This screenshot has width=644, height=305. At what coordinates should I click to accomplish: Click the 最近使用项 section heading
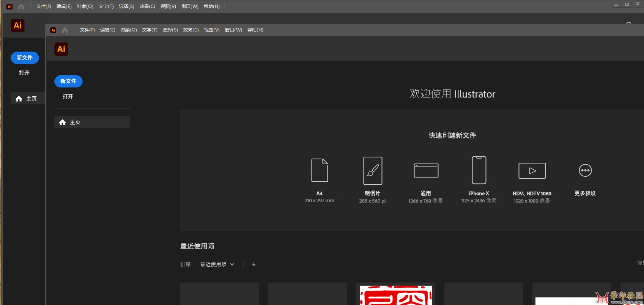[x=197, y=246]
